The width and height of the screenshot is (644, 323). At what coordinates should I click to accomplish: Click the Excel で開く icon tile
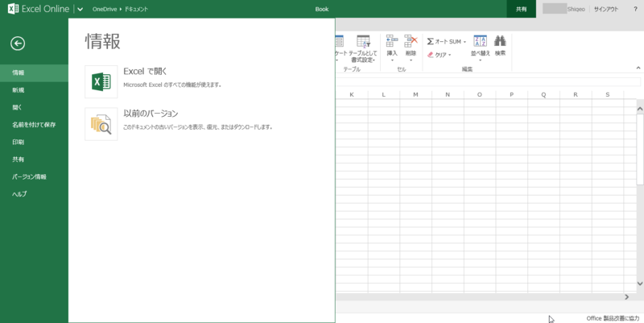point(101,82)
